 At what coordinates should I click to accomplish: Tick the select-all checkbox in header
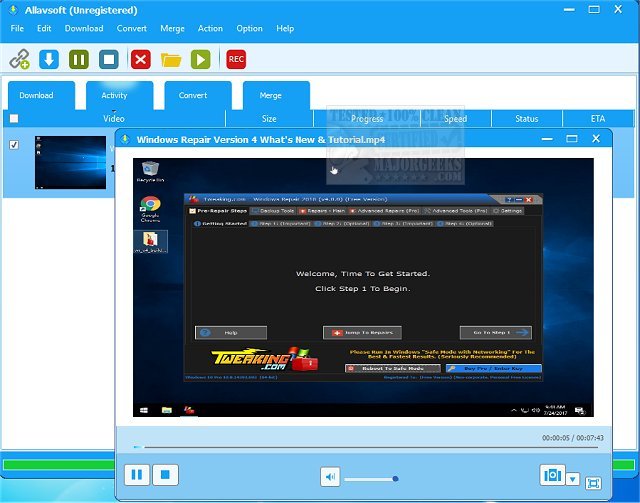[x=14, y=118]
